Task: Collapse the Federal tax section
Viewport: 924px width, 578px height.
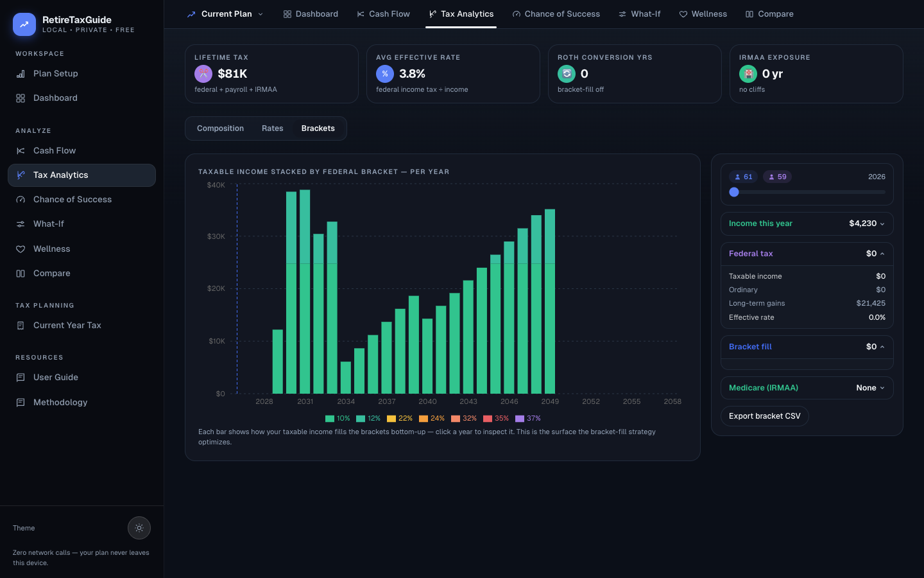Action: [x=807, y=254]
